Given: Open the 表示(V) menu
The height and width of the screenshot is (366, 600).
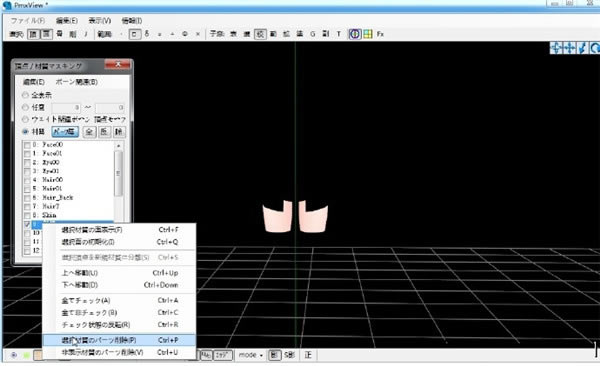Looking at the screenshot, I should tap(100, 21).
